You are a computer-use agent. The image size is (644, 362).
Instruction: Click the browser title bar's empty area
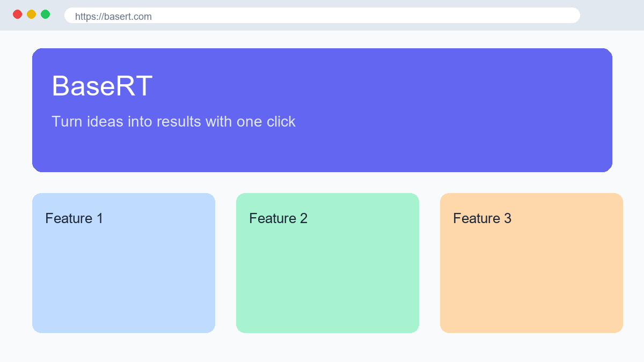pyautogui.click(x=612, y=15)
